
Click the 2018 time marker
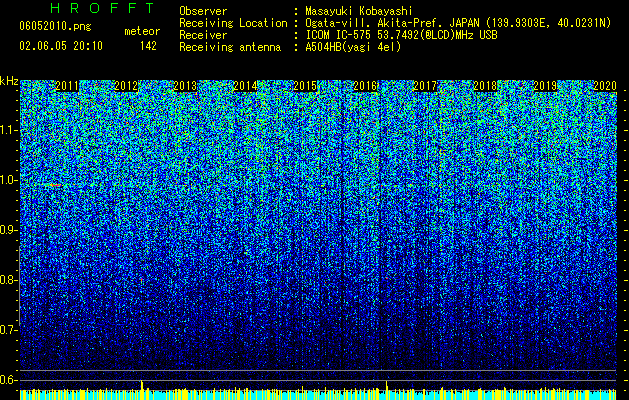tap(485, 86)
